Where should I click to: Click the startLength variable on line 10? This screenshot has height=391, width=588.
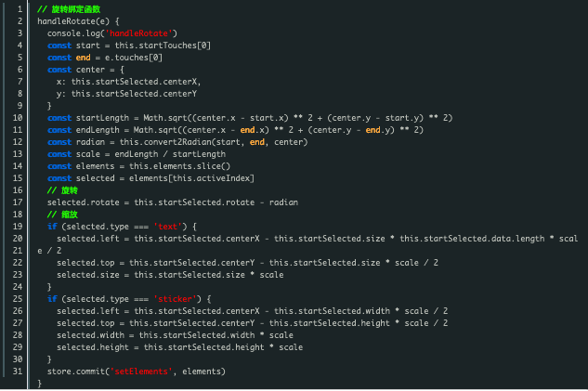click(x=102, y=118)
